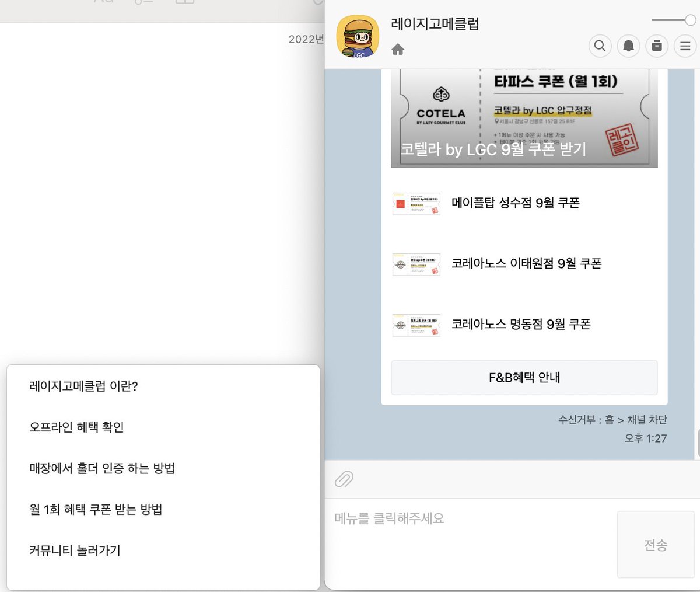Viewport: 700px width, 592px height.
Task: Open '코레아노스 명동점 9월 쿠폰' link
Action: [521, 324]
